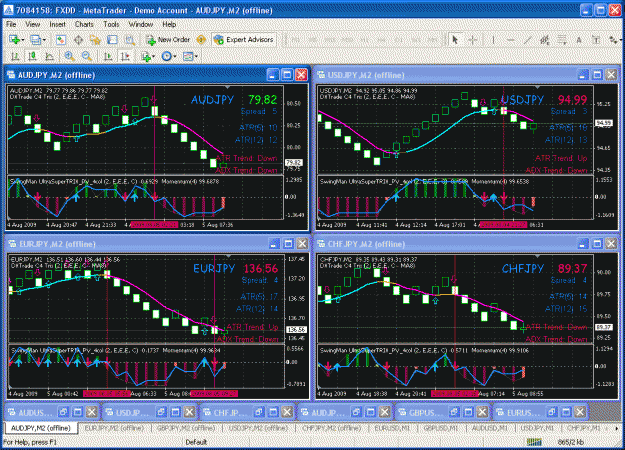Open the Data Window crosshair icon
Image resolution: width=625 pixels, height=450 pixels.
tap(78, 40)
